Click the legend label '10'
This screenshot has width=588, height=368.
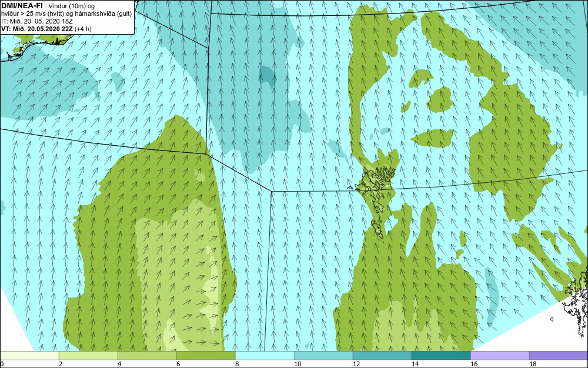(x=298, y=364)
